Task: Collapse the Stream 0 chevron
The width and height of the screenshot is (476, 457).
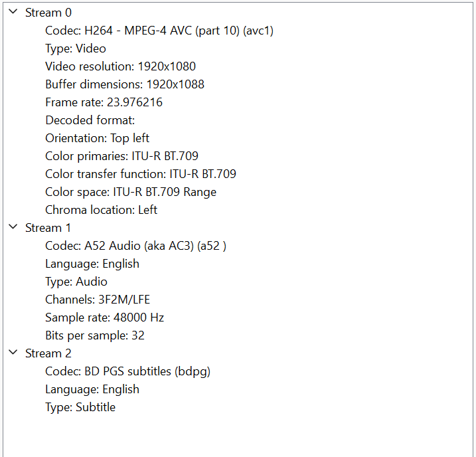Action: pyautogui.click(x=13, y=12)
